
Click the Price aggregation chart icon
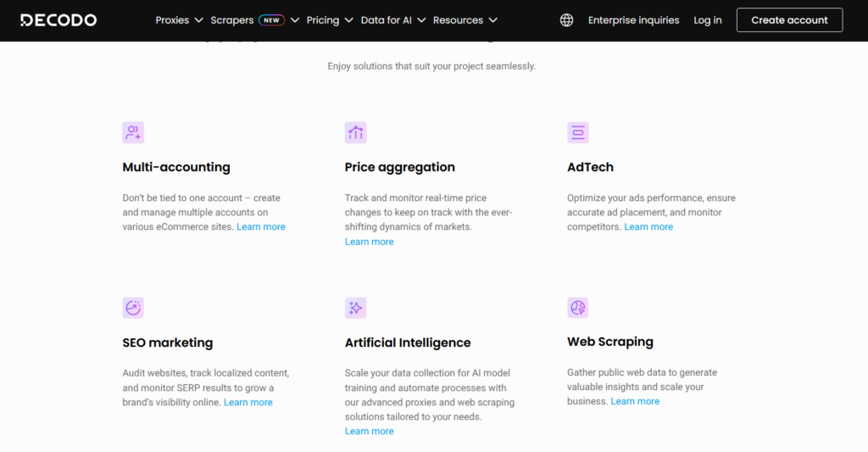click(355, 132)
